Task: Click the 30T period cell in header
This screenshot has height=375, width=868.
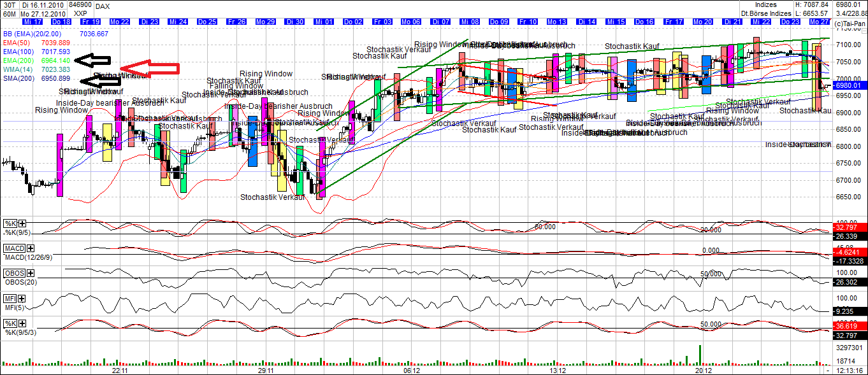Action: pyautogui.click(x=9, y=4)
